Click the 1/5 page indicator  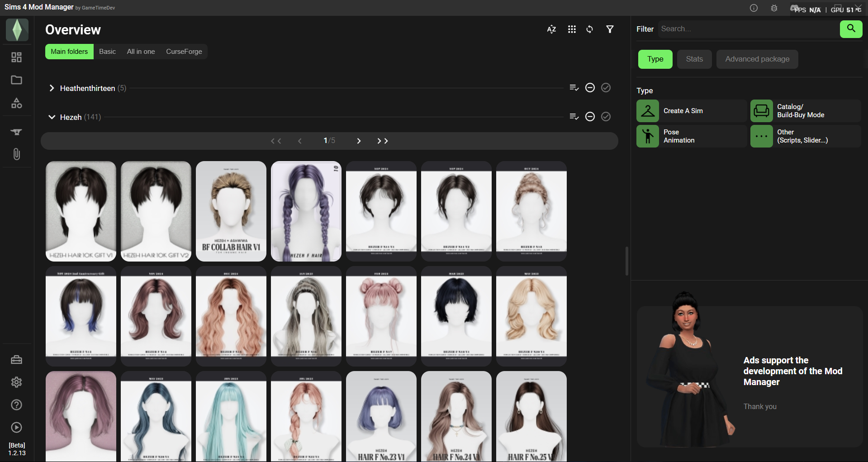coord(329,141)
